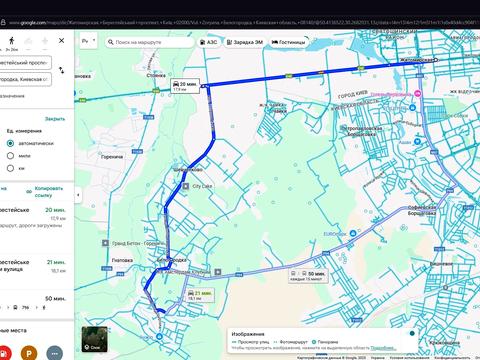Click the swap start and destination arrows
Screen dimensions: 480x360
[x=62, y=70]
